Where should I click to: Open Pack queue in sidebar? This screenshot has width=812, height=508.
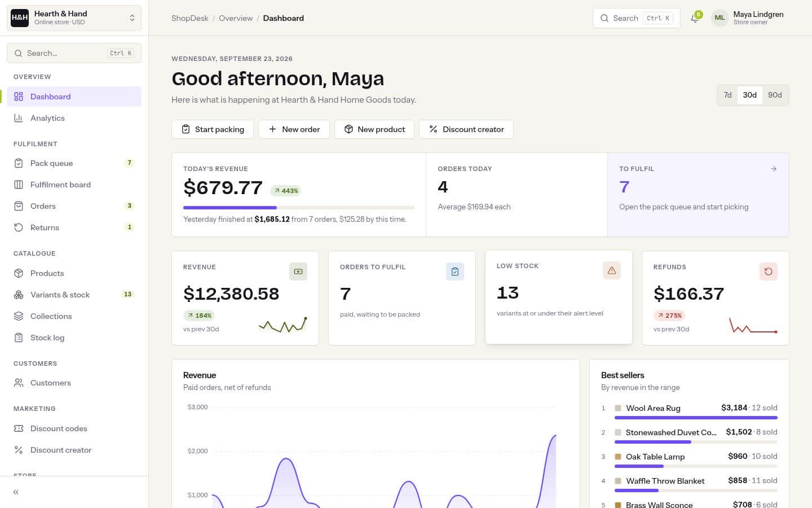pos(74,163)
